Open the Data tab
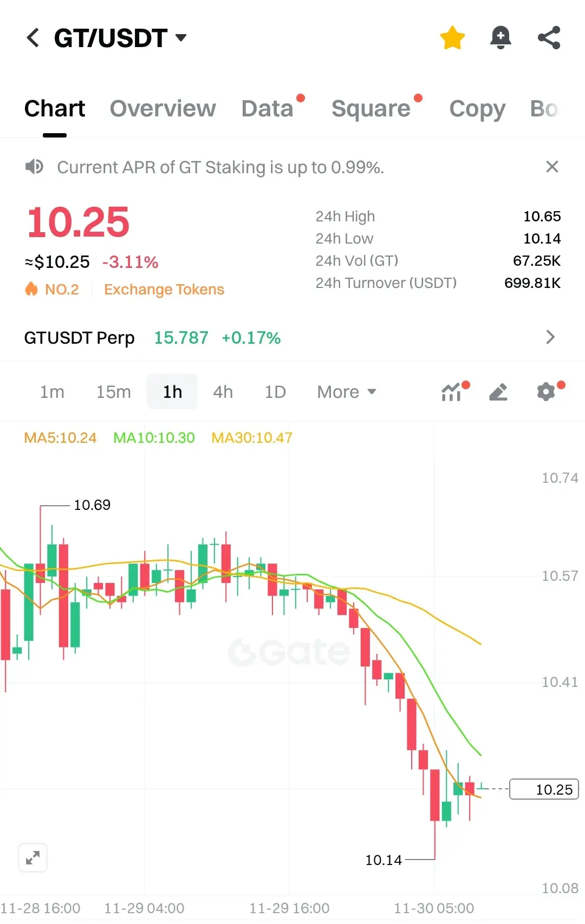The height and width of the screenshot is (924, 585). [x=268, y=109]
